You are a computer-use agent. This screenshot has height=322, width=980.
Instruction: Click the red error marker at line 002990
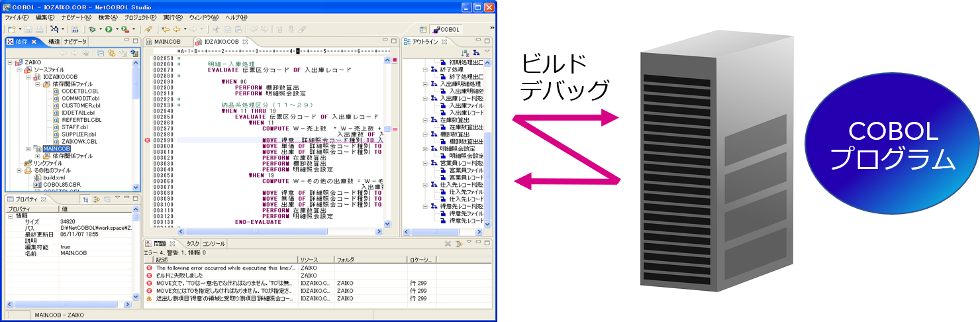[148, 140]
